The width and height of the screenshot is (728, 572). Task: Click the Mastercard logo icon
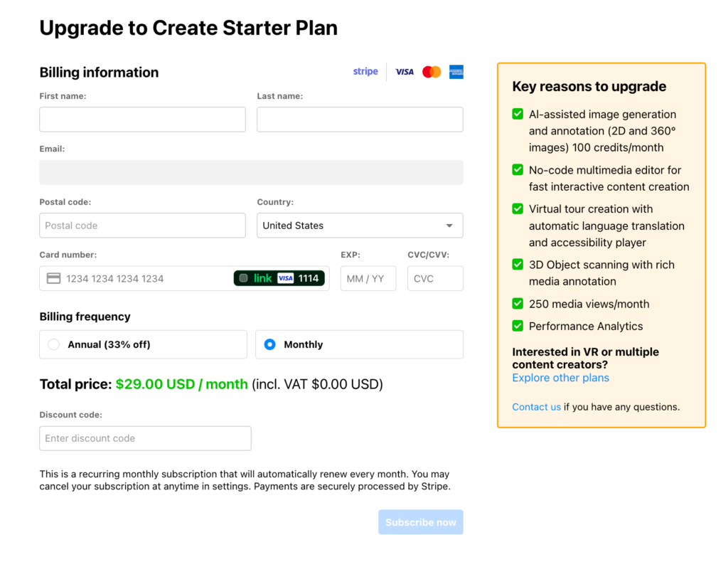pyautogui.click(x=432, y=72)
